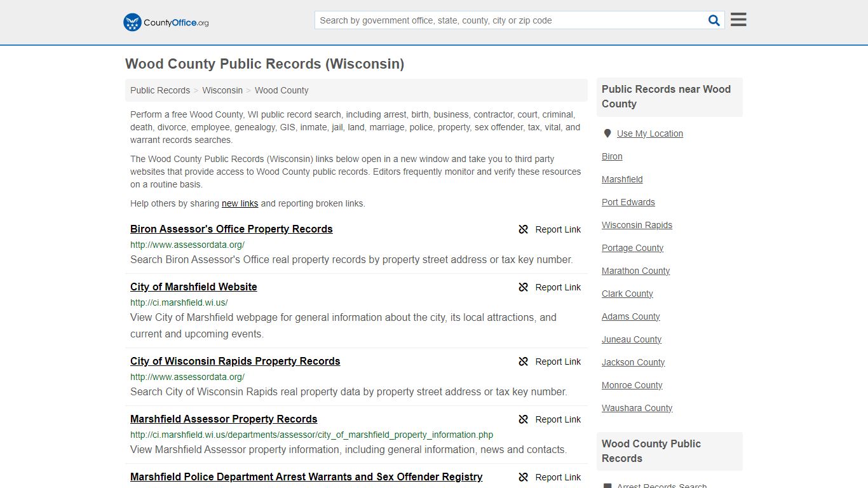
Task: Click the Marshfield property information php URL
Action: coord(311,435)
